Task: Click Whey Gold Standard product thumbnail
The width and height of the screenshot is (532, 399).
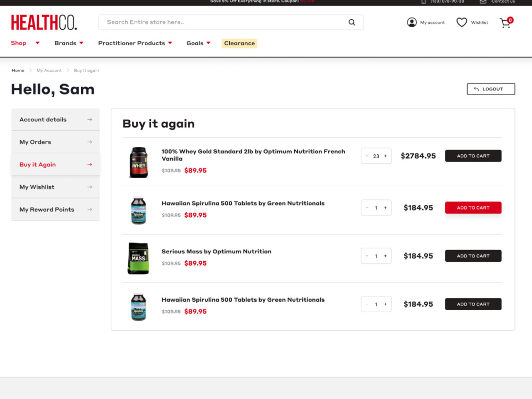Action: point(139,162)
